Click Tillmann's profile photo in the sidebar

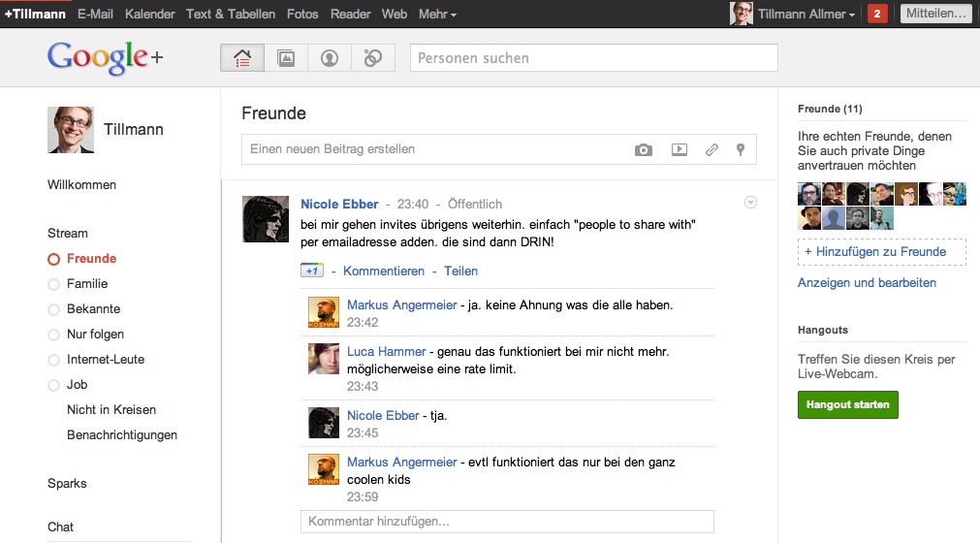[71, 130]
